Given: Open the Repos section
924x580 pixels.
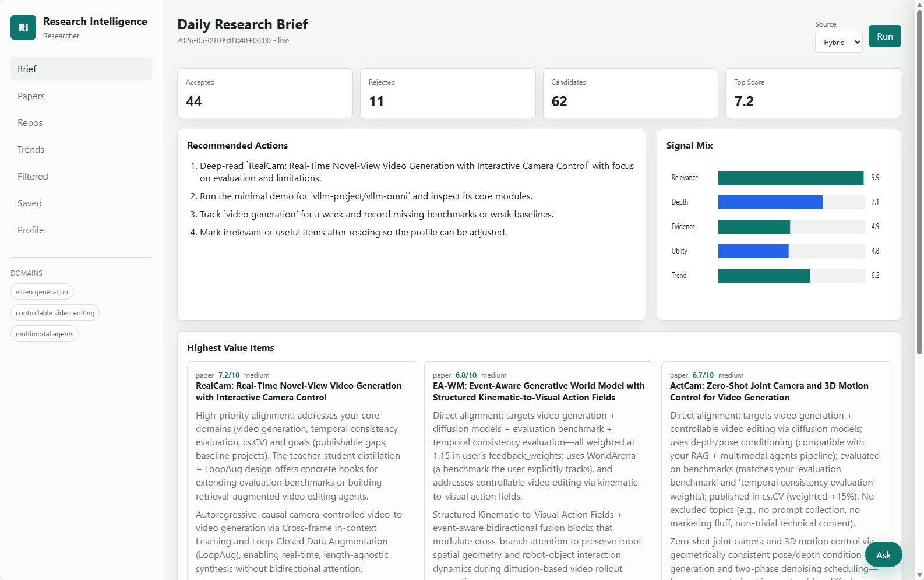Looking at the screenshot, I should [81, 122].
